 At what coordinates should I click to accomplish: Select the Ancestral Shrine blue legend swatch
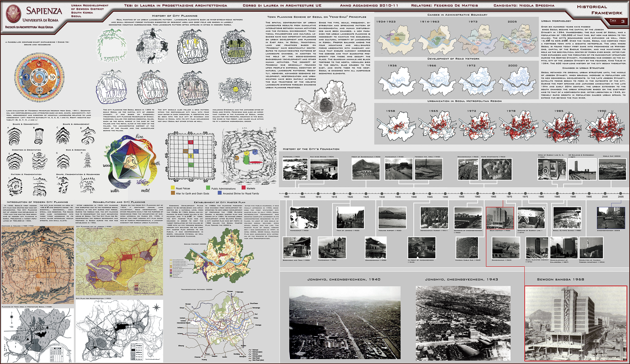(x=220, y=193)
